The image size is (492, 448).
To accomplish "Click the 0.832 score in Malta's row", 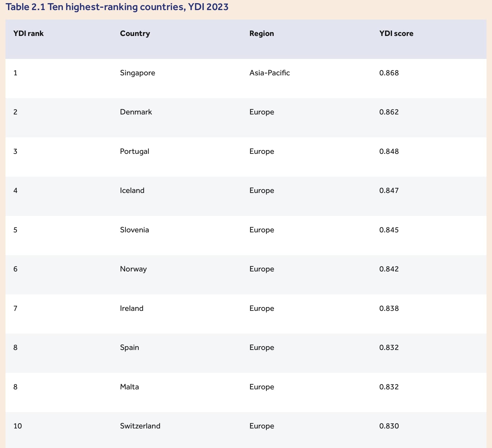I will 389,387.
